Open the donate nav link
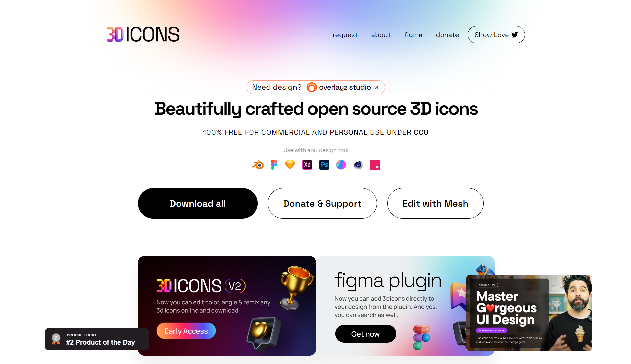 click(x=447, y=35)
